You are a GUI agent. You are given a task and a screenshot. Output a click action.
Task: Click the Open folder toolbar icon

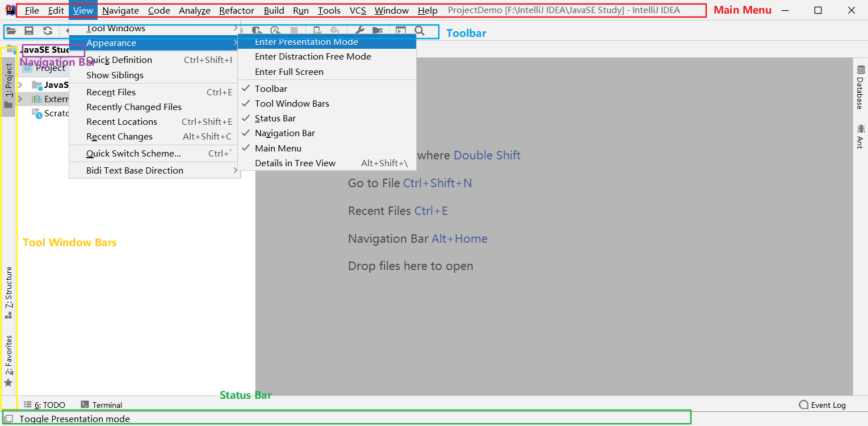tap(11, 31)
